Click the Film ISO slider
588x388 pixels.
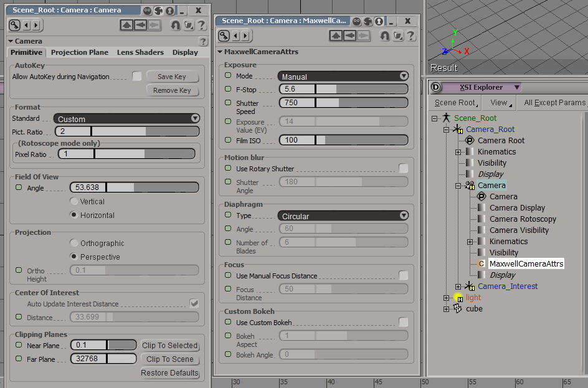[x=343, y=140]
